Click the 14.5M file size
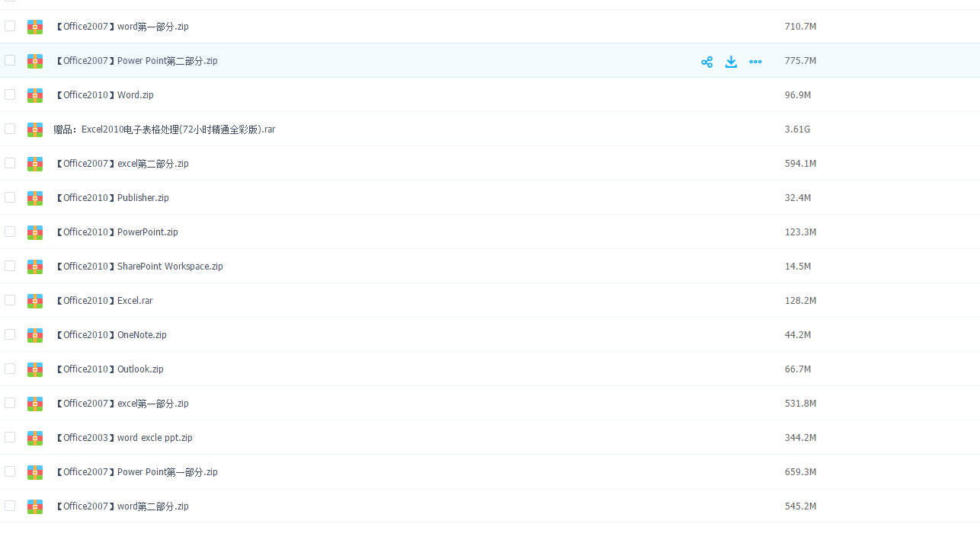Viewport: 980px width, 543px height. 798,267
